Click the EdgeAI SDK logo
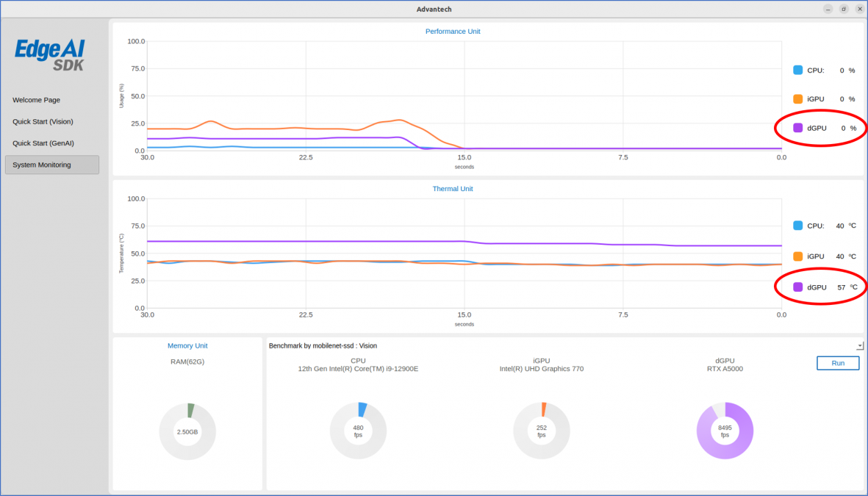Screen dimensions: 868x496 pyautogui.click(x=50, y=54)
